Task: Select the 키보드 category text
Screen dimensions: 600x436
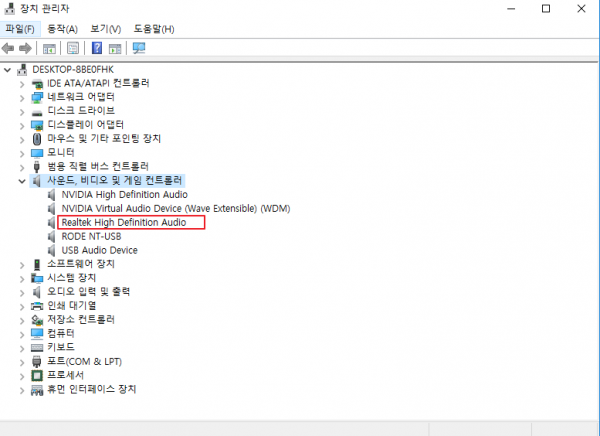Action: tap(60, 348)
